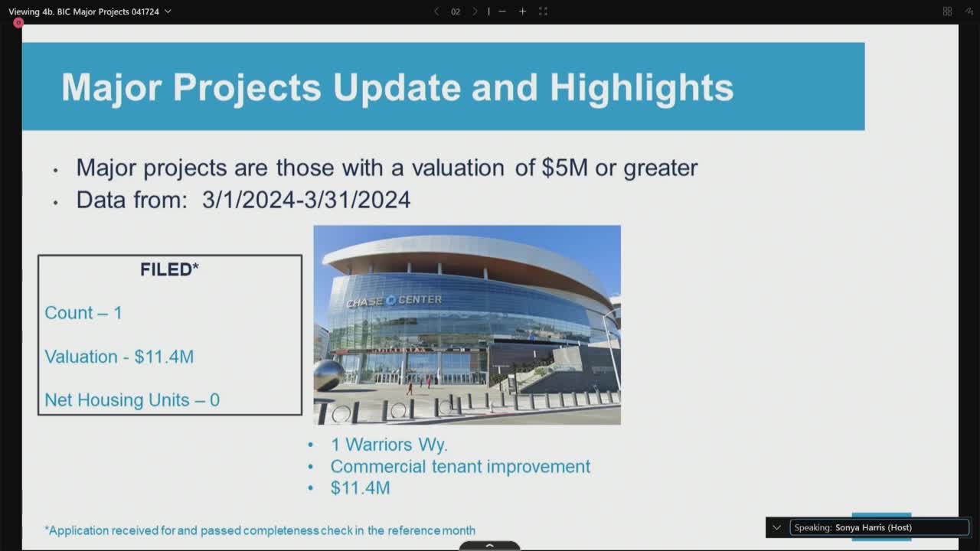Click the fit-to-screen icon
The image size is (980, 551).
pos(544,11)
